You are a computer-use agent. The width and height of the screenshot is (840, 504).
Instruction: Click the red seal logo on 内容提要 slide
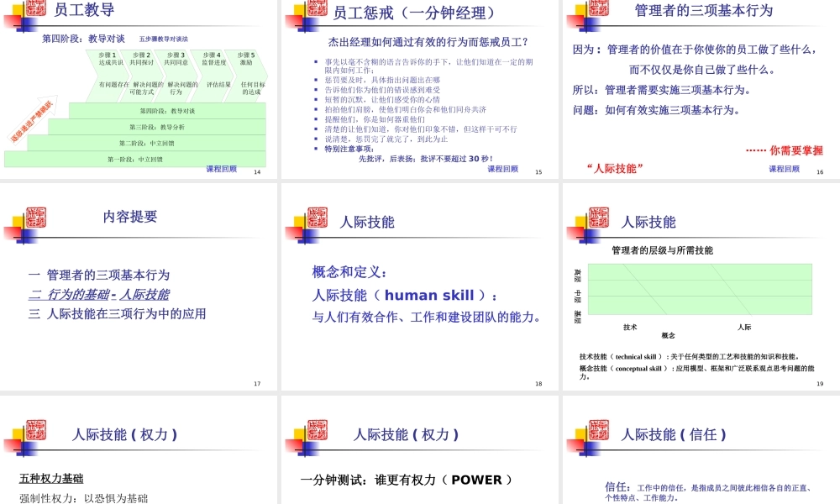pyautogui.click(x=36, y=218)
